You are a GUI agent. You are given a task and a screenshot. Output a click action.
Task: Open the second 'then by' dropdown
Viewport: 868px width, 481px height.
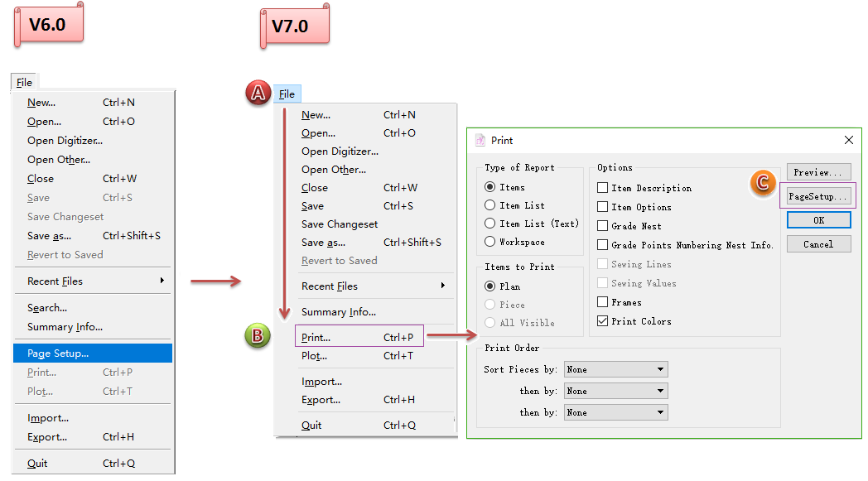(x=615, y=412)
